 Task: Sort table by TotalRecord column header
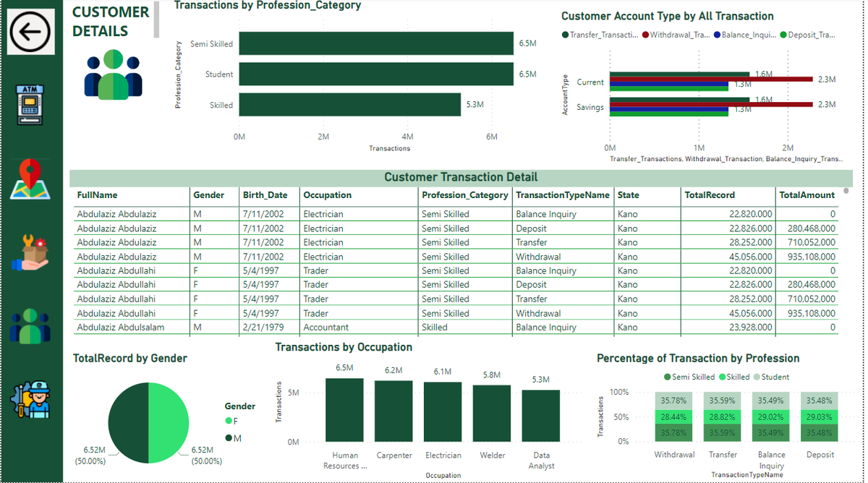coord(710,195)
